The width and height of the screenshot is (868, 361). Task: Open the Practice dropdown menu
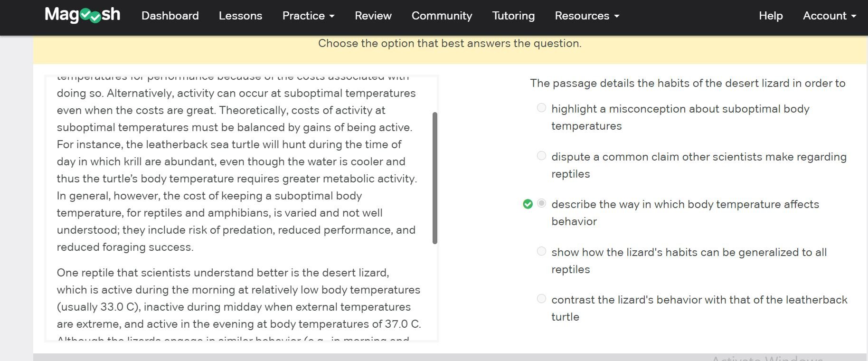click(308, 16)
